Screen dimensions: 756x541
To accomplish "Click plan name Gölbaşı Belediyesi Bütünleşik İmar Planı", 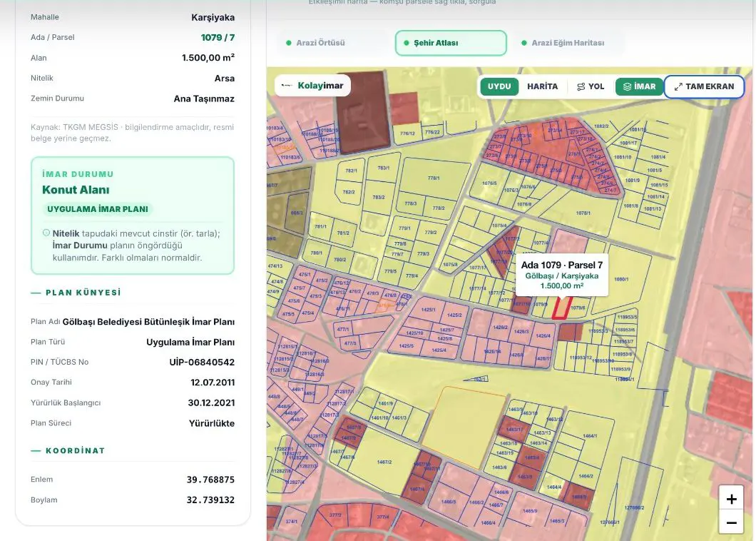I will [148, 322].
